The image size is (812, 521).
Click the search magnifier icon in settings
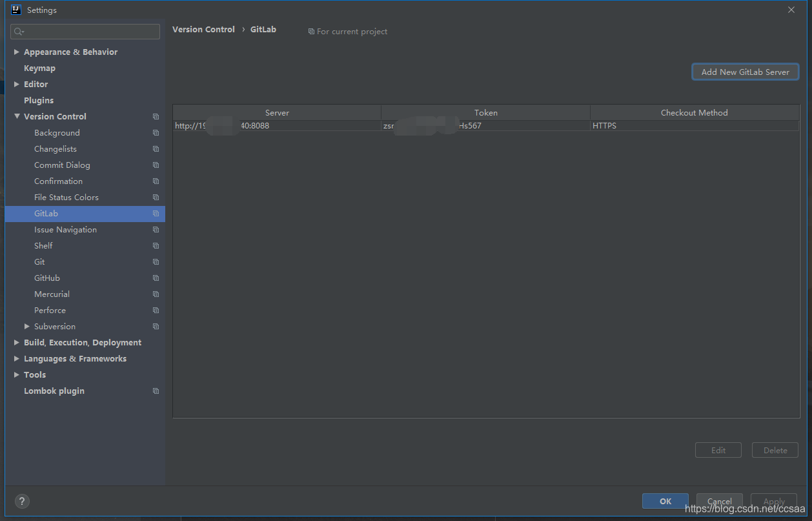click(18, 32)
